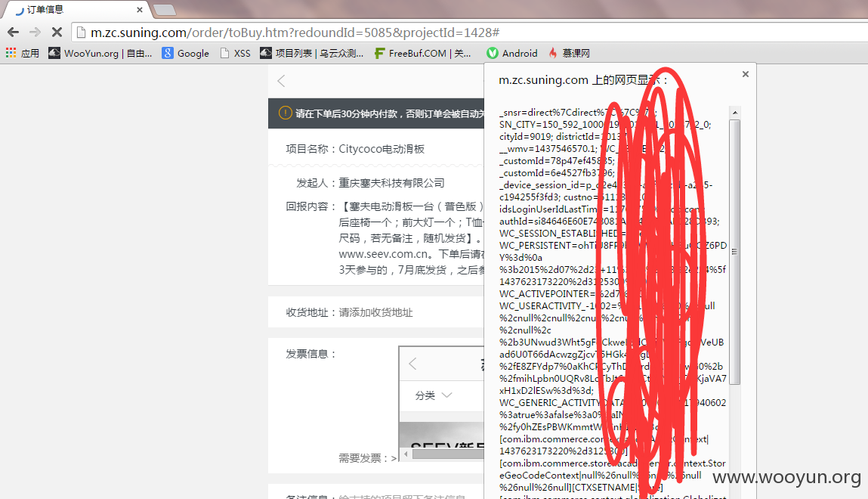Click the address bar URL field
The image size is (868, 499).
click(x=471, y=32)
